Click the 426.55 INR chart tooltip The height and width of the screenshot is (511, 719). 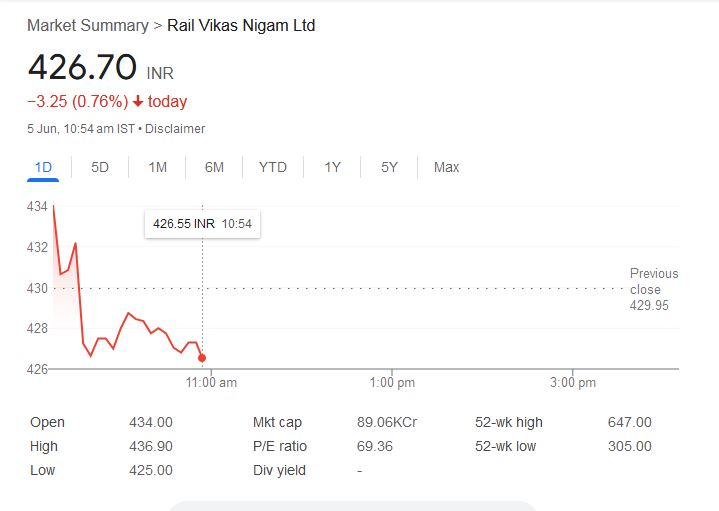pos(202,224)
